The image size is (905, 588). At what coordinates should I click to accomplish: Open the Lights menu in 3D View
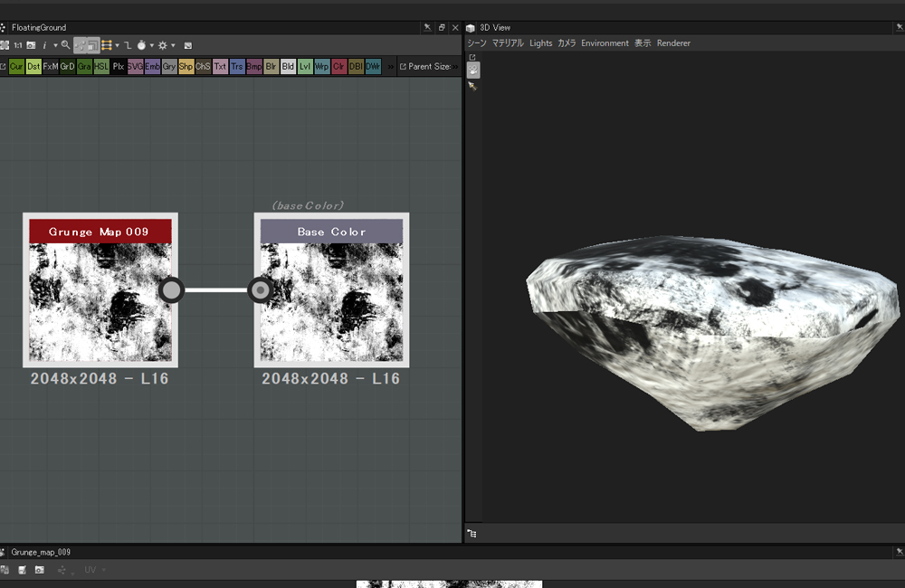541,43
